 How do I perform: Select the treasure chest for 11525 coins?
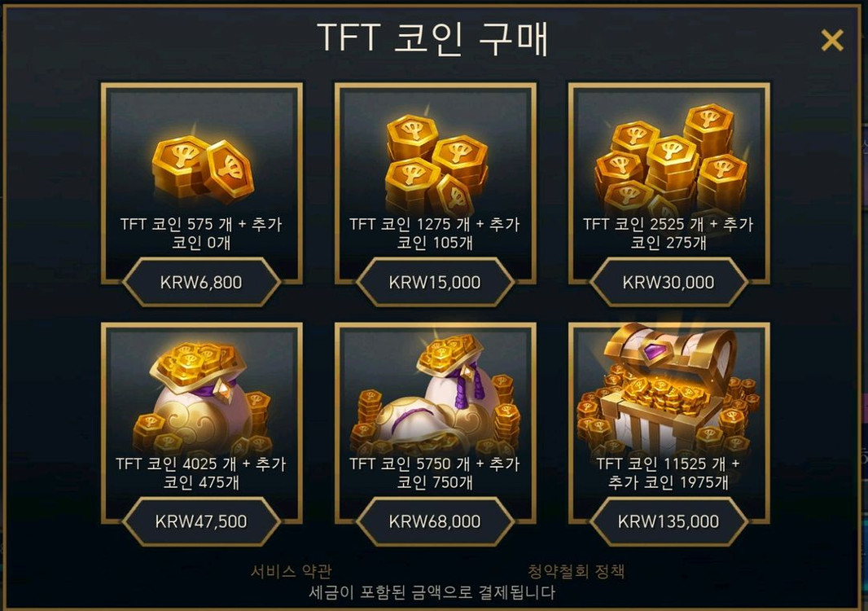click(x=669, y=389)
